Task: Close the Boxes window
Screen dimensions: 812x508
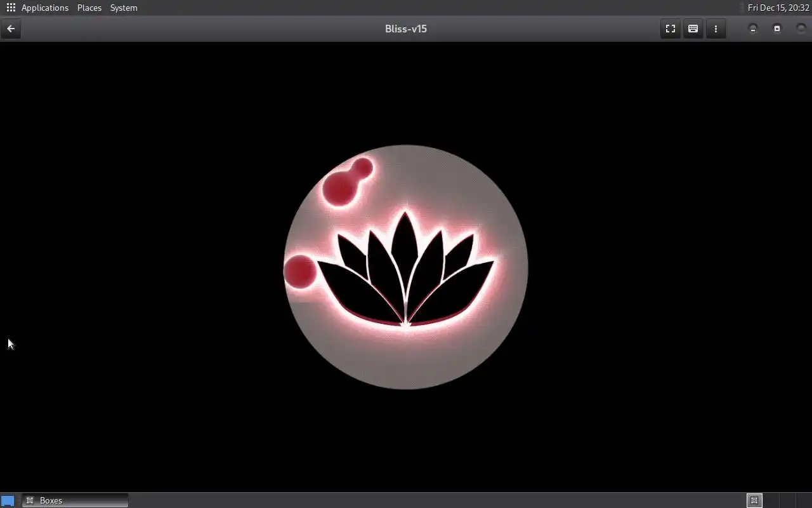Action: pyautogui.click(x=801, y=29)
